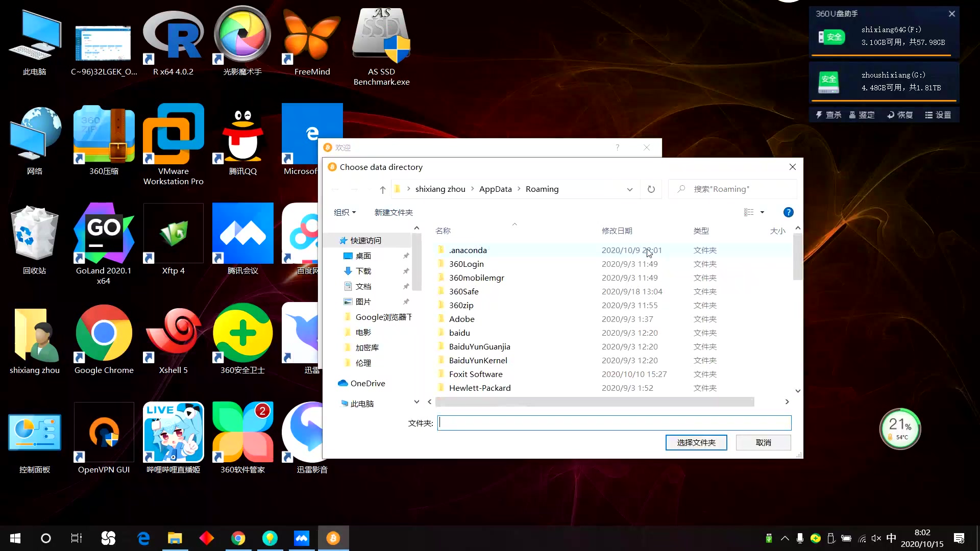Expand the address bar history dropdown
The width and height of the screenshot is (980, 551).
[x=630, y=189]
